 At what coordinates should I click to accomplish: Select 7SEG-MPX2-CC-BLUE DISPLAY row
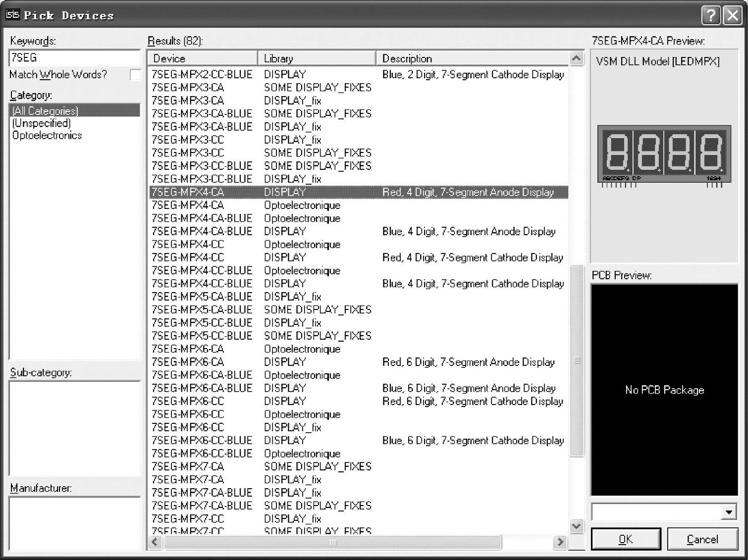coord(359,74)
